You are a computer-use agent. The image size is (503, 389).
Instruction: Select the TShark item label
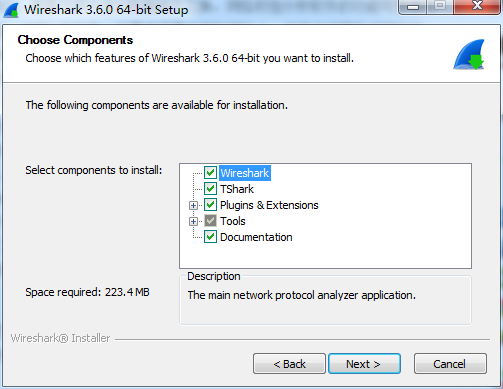[x=237, y=189]
